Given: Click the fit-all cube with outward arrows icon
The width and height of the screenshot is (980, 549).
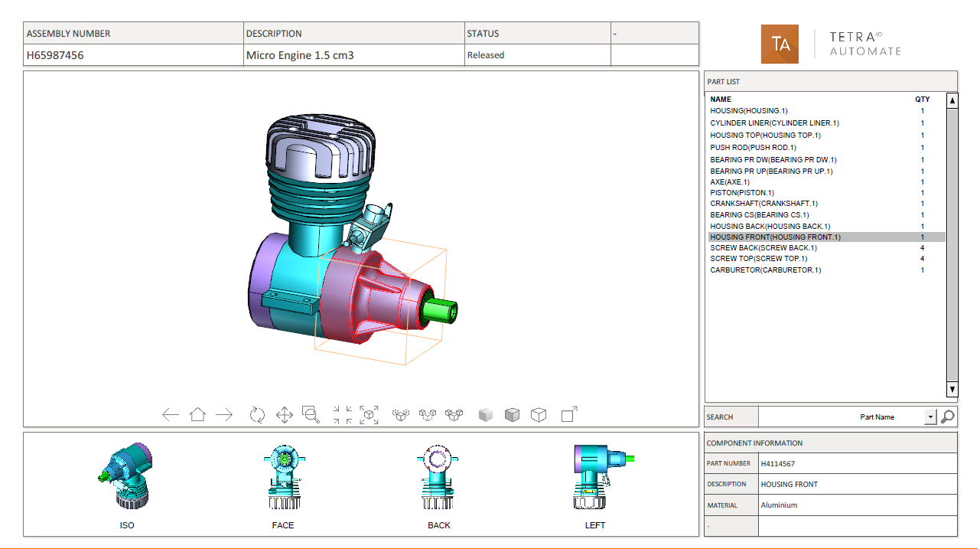Looking at the screenshot, I should [x=370, y=415].
